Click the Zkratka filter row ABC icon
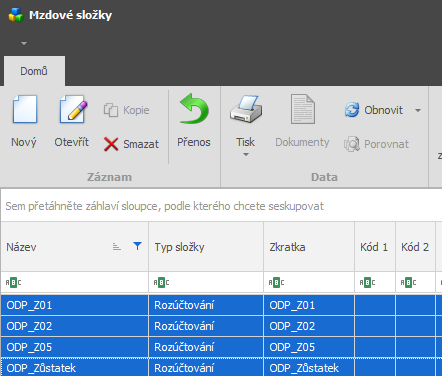The height and width of the screenshot is (376, 442). 276,283
